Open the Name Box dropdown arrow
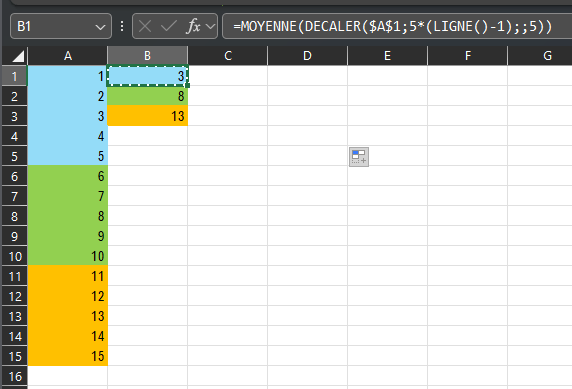Image resolution: width=572 pixels, height=389 pixels. [x=100, y=27]
